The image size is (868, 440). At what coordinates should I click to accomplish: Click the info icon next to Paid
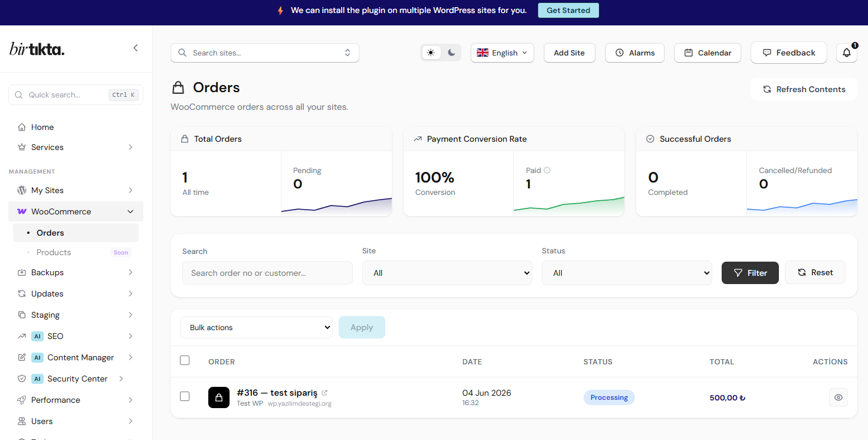(547, 170)
